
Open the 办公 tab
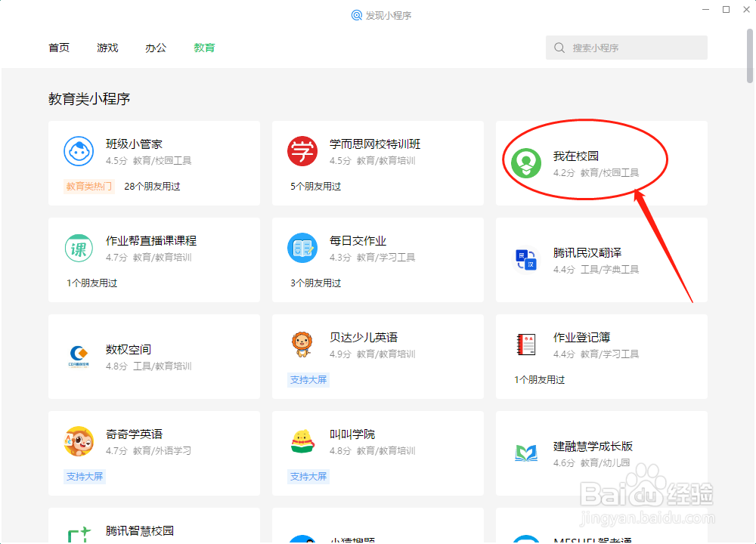click(x=156, y=48)
